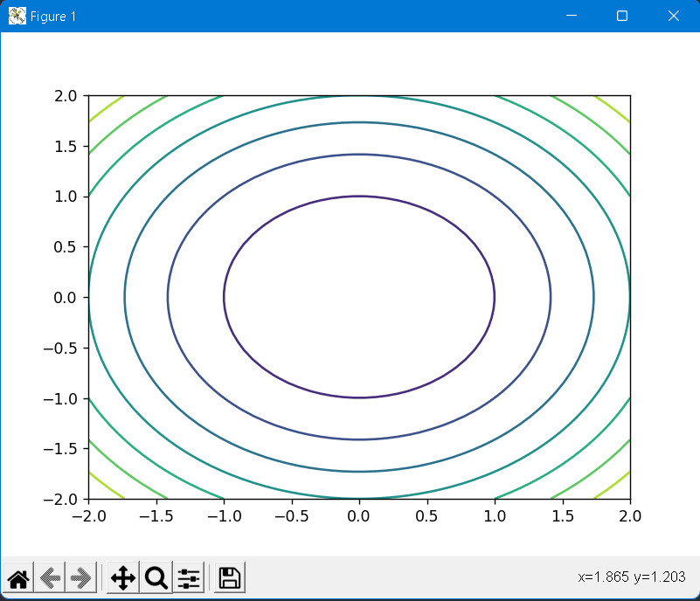Click the Save figure floppy disk icon
The image size is (700, 601).
click(x=227, y=578)
